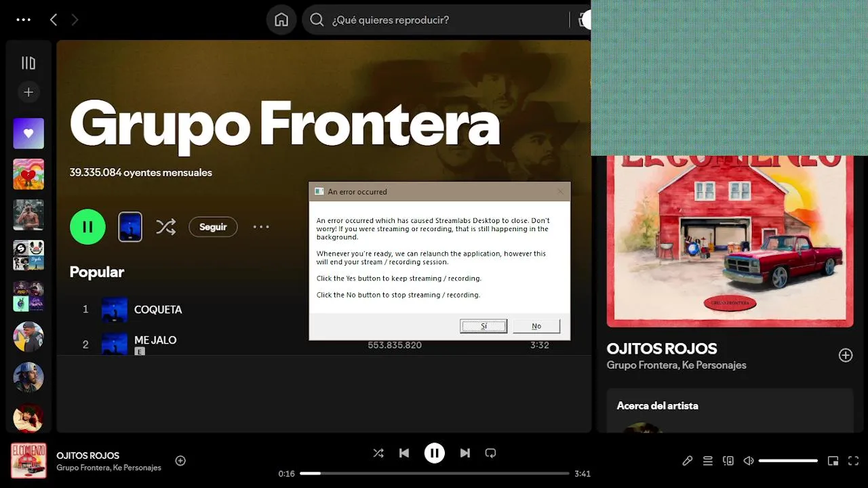Viewport: 868px width, 488px height.
Task: Open third sidebar playlist thumbnail
Action: pos(28,215)
